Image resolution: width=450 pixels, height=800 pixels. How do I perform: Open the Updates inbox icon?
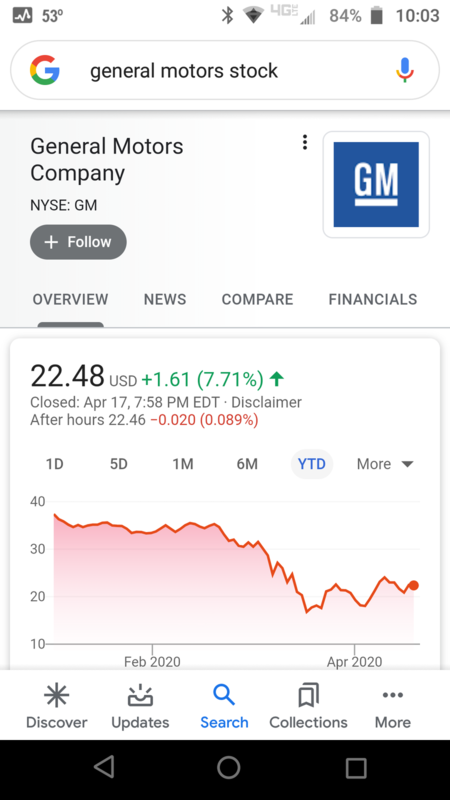point(140,695)
